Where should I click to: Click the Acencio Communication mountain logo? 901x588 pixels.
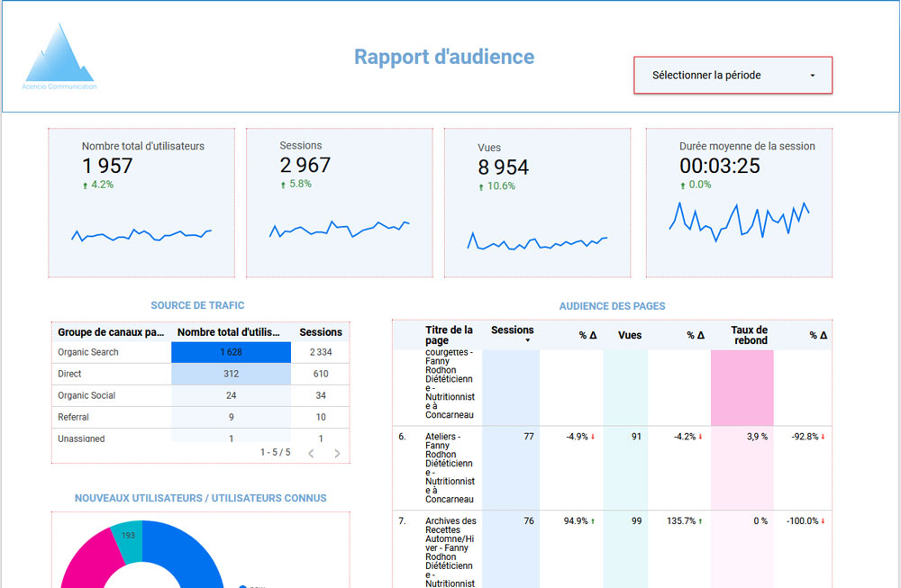tap(59, 56)
